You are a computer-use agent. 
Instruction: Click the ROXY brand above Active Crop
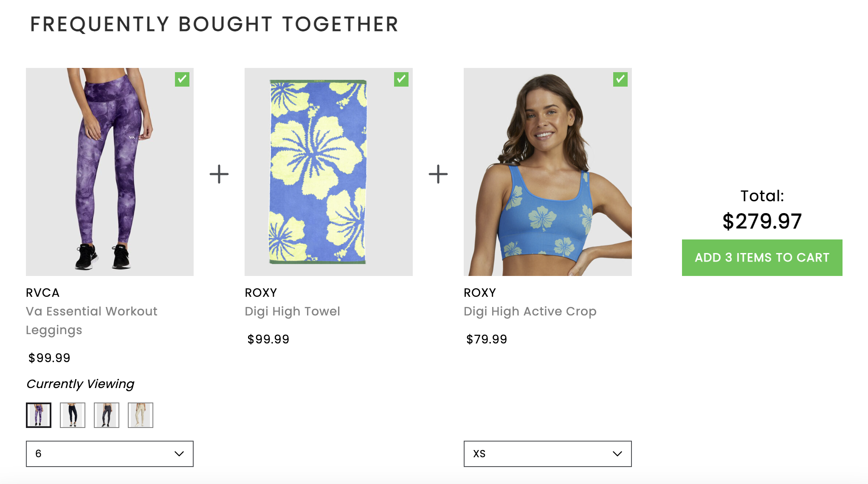pyautogui.click(x=480, y=293)
